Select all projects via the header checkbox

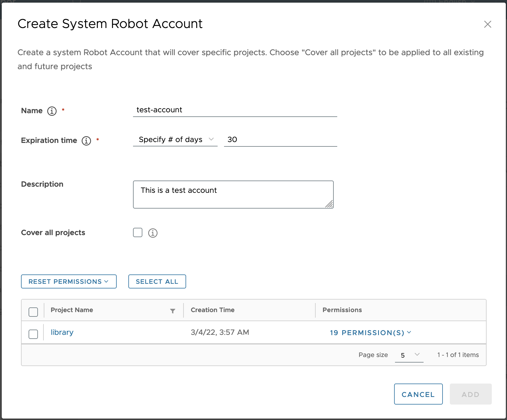coord(33,312)
